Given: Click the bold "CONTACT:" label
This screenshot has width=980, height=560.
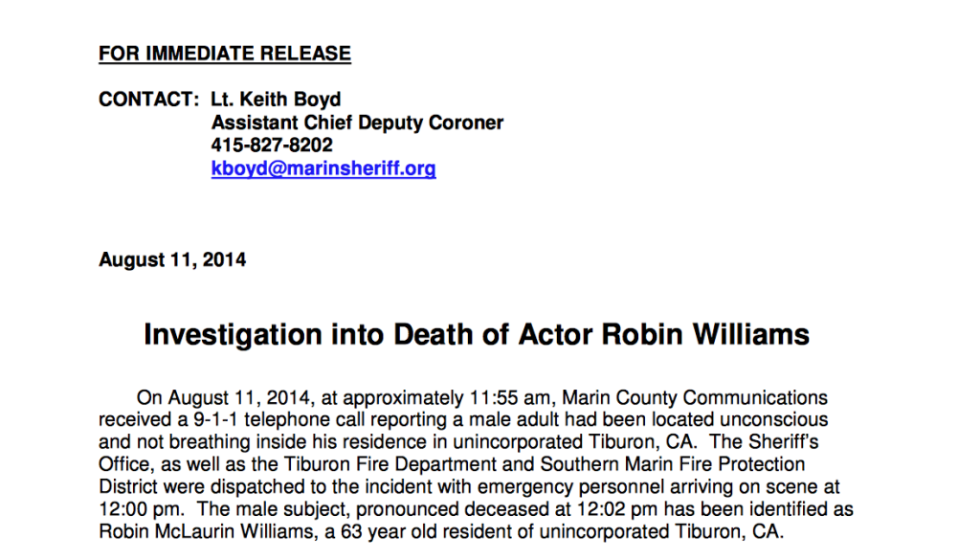Looking at the screenshot, I should [148, 100].
